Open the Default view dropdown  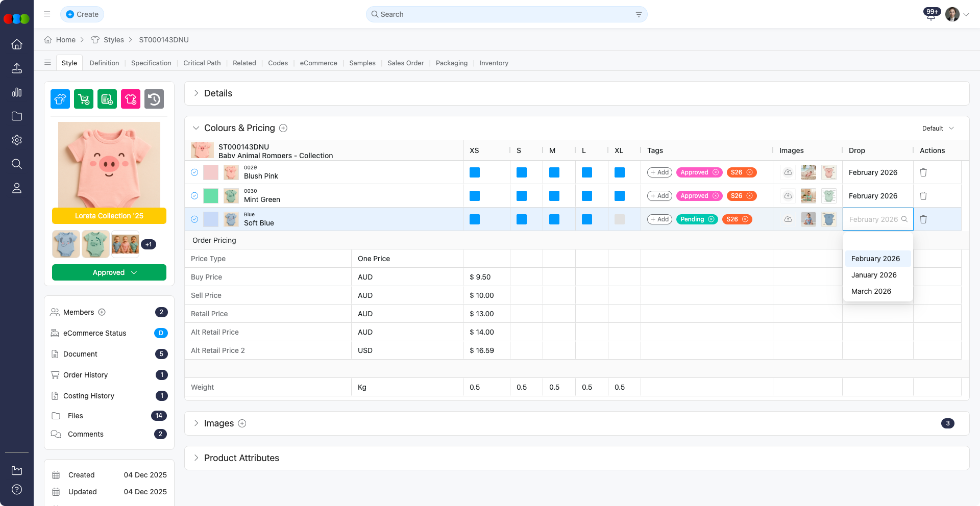point(938,128)
